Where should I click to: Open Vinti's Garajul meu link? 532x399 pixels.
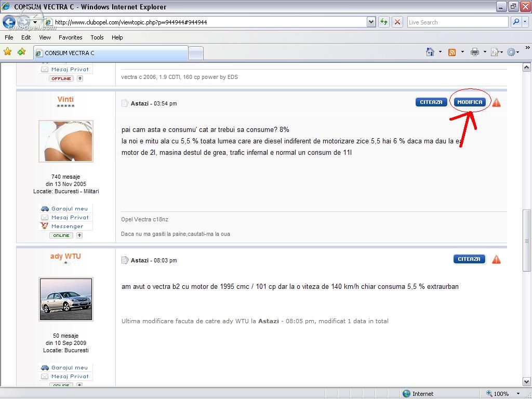[x=65, y=209]
